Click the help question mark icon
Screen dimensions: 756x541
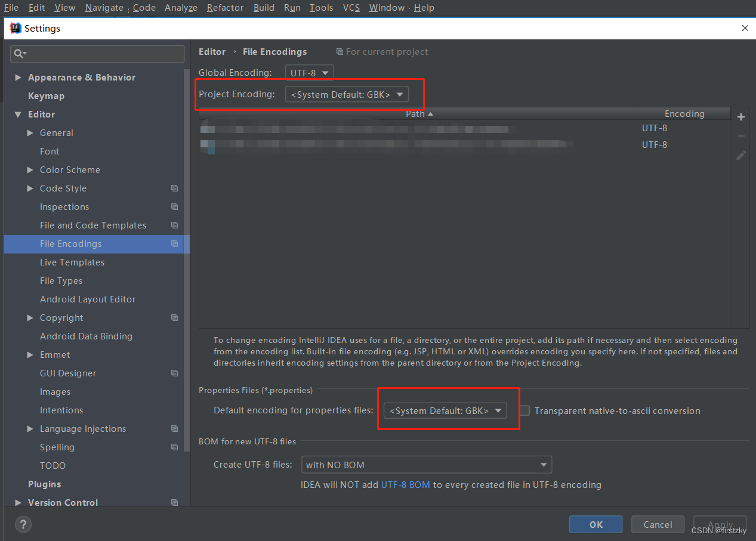point(23,524)
